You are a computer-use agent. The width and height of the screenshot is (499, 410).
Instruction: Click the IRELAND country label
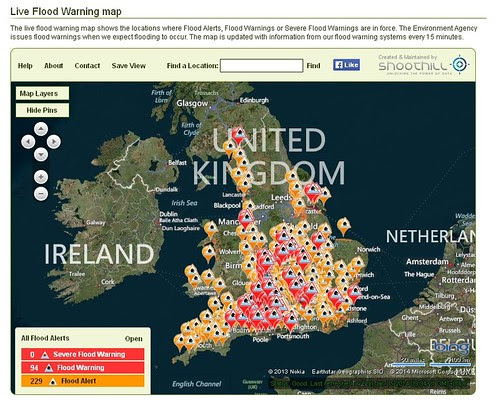99,254
